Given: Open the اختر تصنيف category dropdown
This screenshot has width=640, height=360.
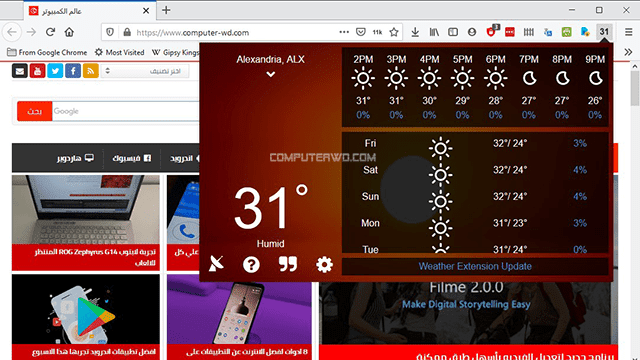Looking at the screenshot, I should click(145, 71).
